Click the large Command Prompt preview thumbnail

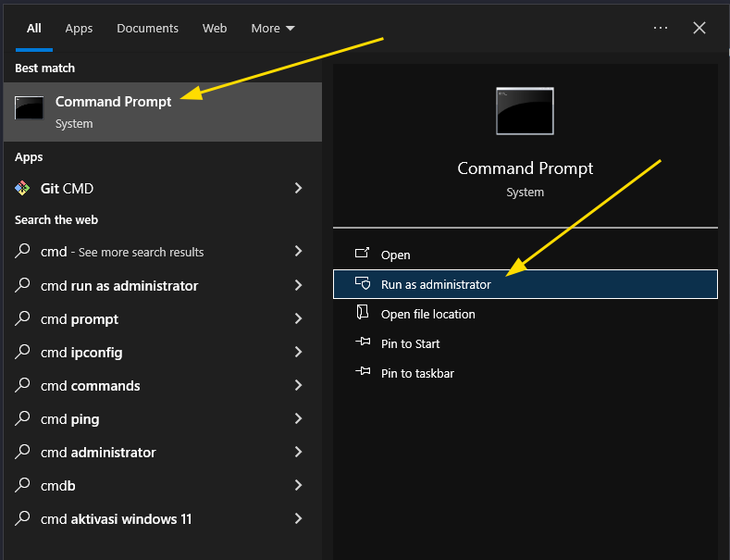pyautogui.click(x=525, y=111)
